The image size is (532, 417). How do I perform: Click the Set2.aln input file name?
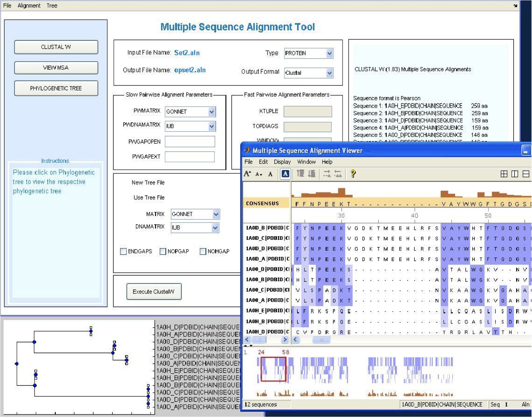tap(187, 53)
